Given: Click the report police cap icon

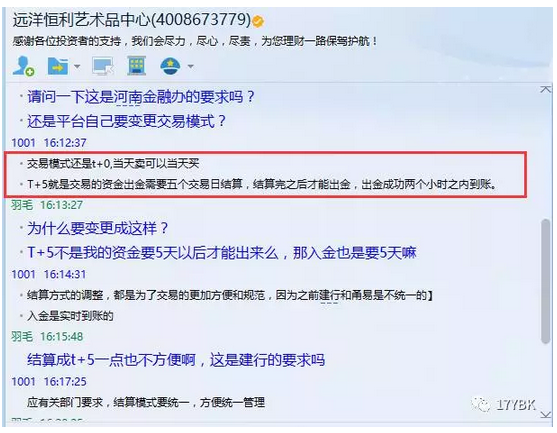Looking at the screenshot, I should (x=171, y=66).
